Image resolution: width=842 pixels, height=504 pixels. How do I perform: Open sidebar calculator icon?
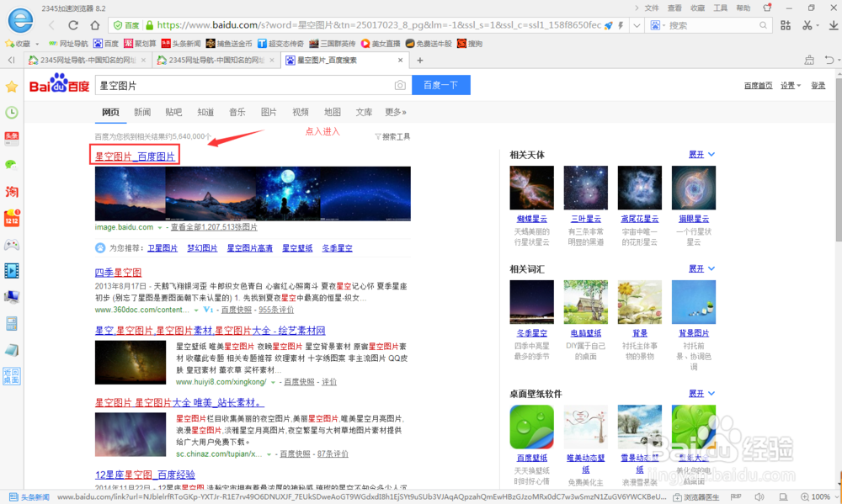point(11,324)
